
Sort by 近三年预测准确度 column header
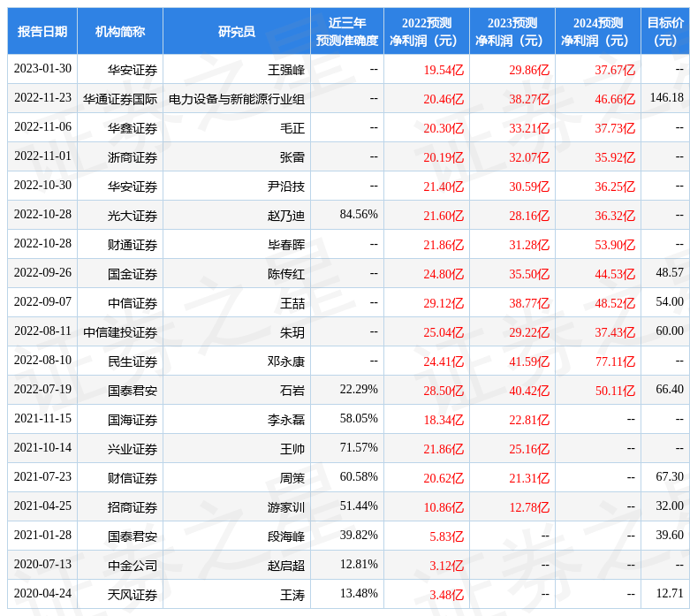(346, 32)
